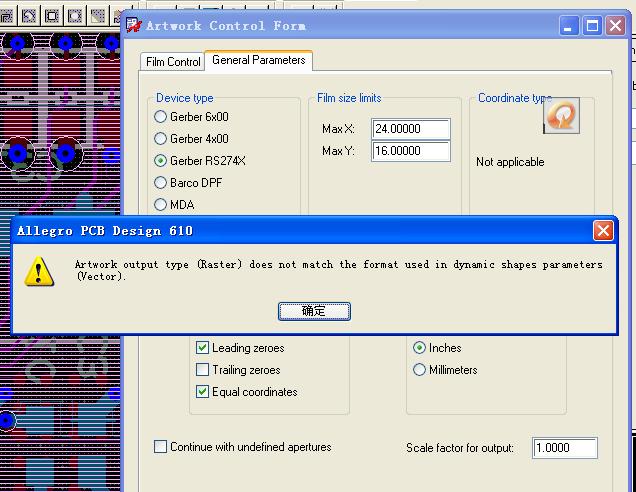This screenshot has width=636, height=492.
Task: Toggle Equal coordinates checkbox
Action: click(x=202, y=391)
